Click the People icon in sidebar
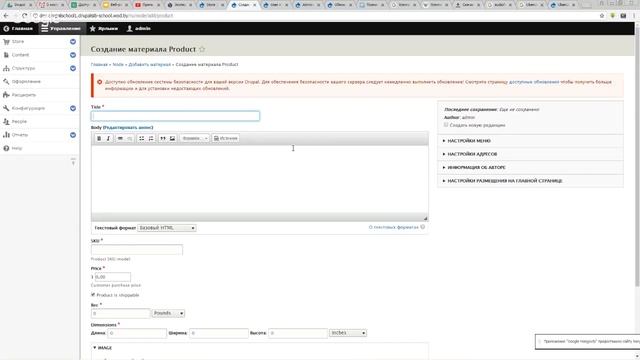Viewport: 640px width, 360px height. (6, 121)
